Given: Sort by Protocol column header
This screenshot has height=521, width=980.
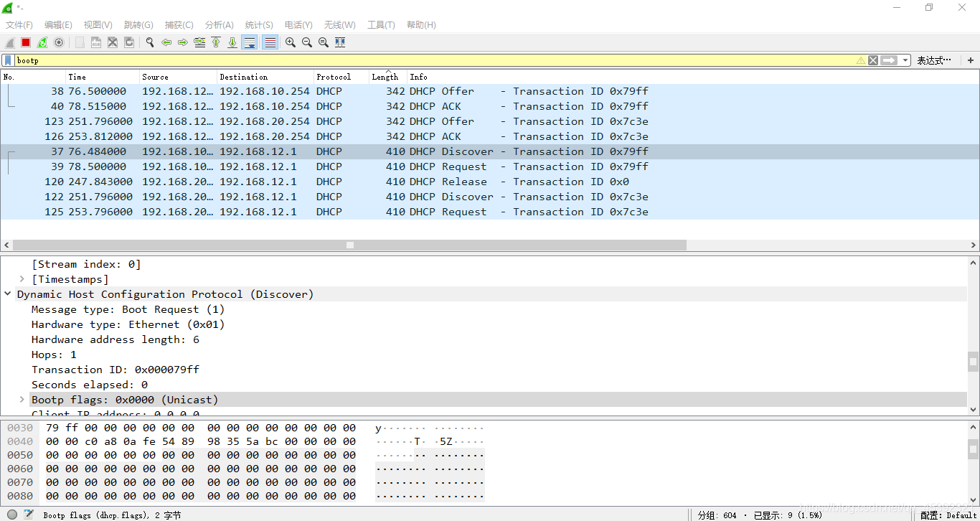Looking at the screenshot, I should pos(341,77).
